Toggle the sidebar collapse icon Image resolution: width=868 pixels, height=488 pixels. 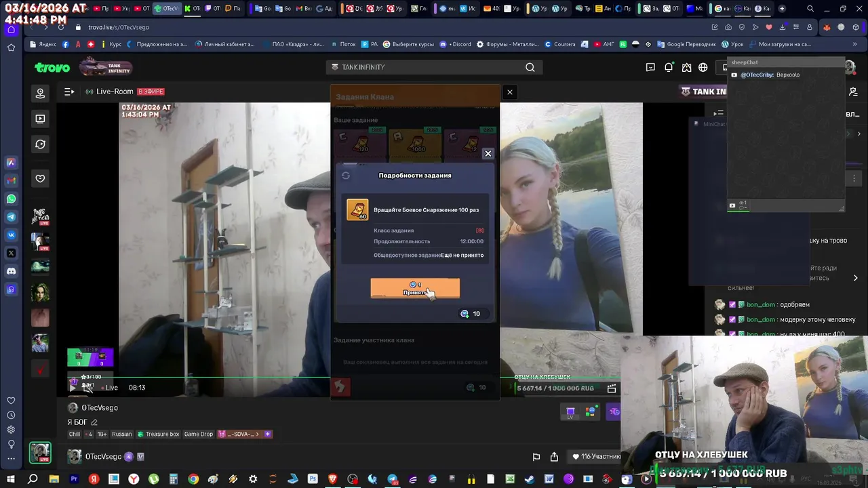69,91
